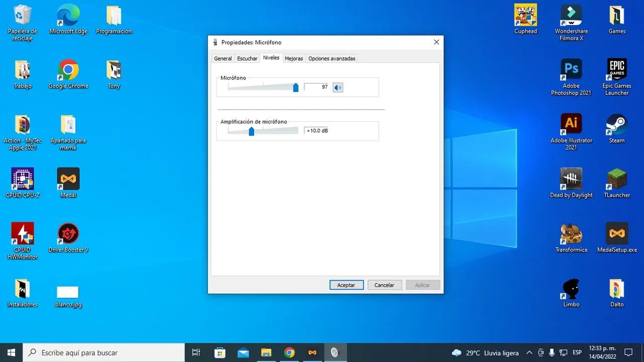Click the Aceptar button
Image resolution: width=644 pixels, height=362 pixels.
coord(346,285)
